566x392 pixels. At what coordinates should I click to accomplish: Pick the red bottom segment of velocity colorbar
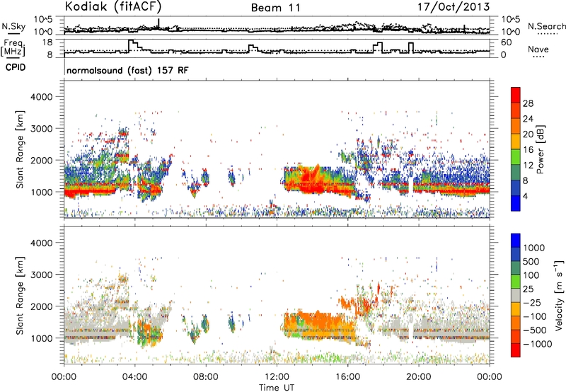coord(516,350)
